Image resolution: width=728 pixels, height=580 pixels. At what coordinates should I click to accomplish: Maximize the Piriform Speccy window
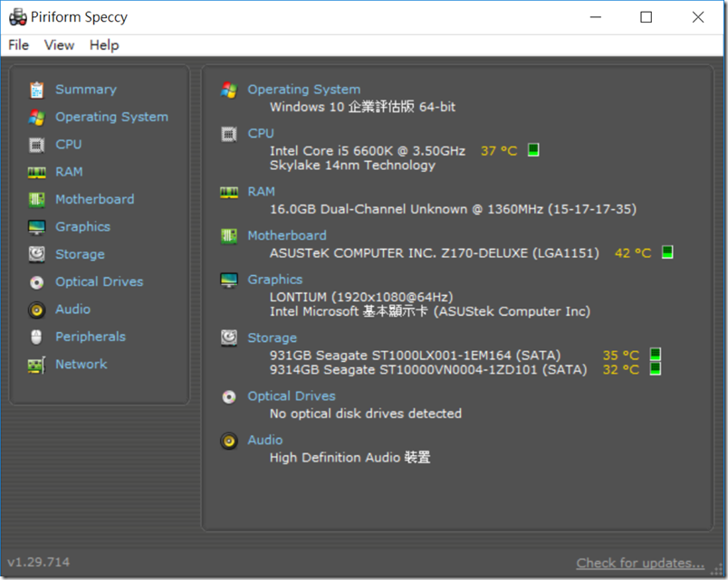646,17
